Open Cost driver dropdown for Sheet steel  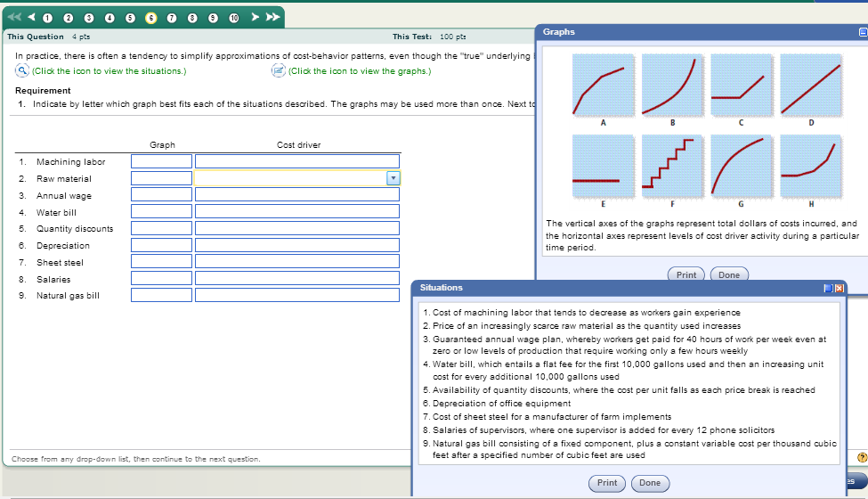click(297, 262)
